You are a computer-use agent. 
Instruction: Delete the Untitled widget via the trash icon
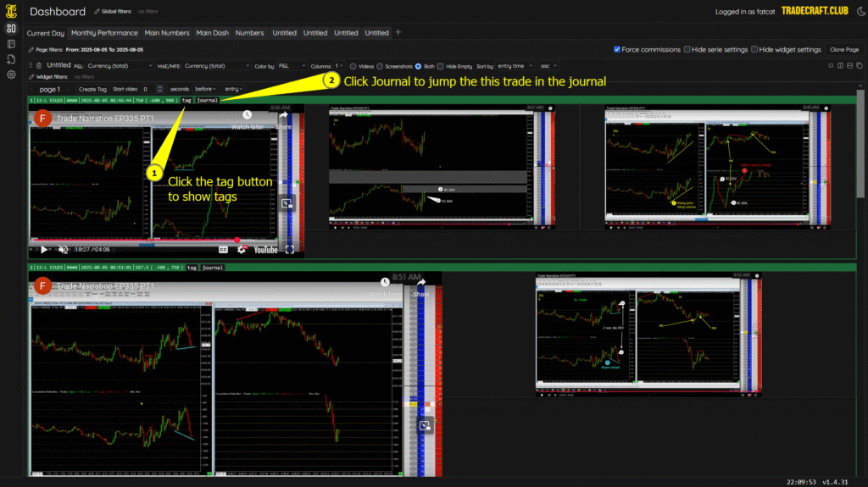coord(39,66)
